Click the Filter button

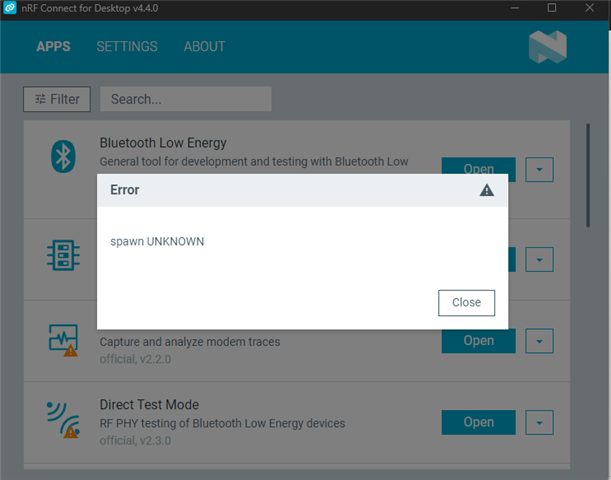point(57,99)
